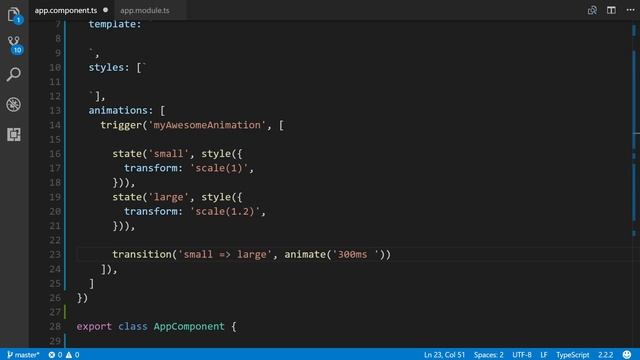Viewport: 640px width, 360px height.
Task: Click on 'myAwesomeAnimation' string
Action: 207,125
